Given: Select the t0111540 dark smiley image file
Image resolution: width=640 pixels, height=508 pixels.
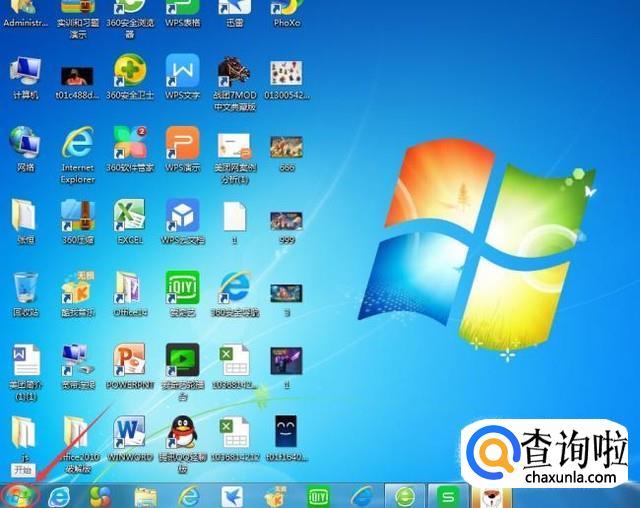Looking at the screenshot, I should 287,439.
